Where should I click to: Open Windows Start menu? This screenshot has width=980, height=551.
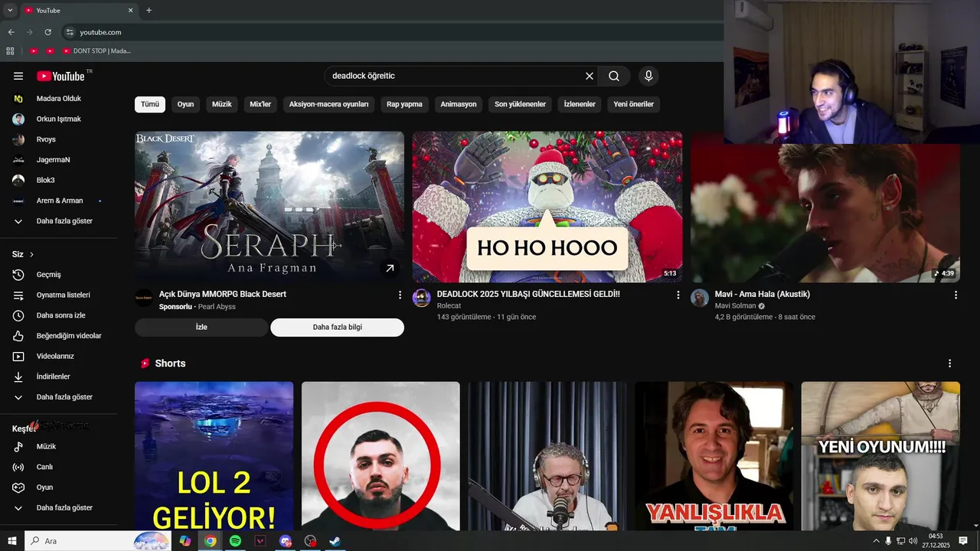12,541
